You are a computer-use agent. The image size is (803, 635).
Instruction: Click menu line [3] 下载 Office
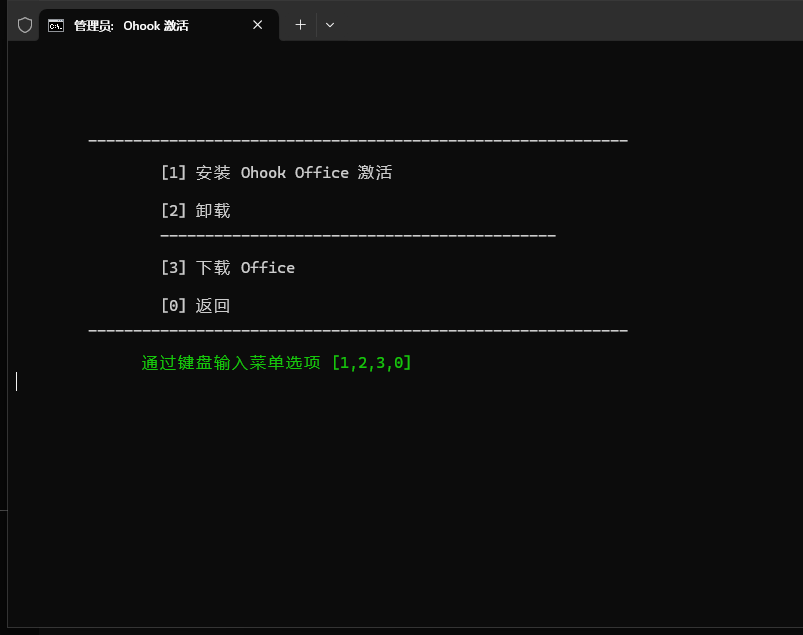(228, 267)
